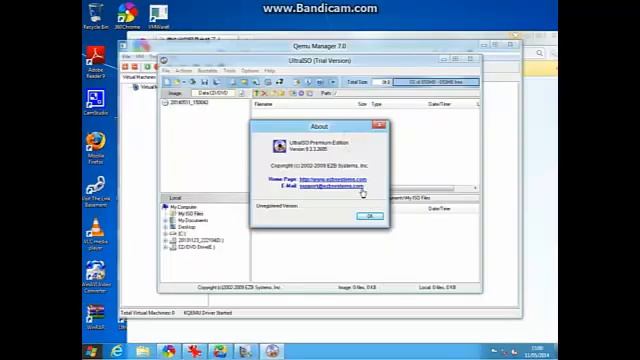Click the right arrow of the horizontal scrollbar
The image size is (640, 360).
click(475, 188)
